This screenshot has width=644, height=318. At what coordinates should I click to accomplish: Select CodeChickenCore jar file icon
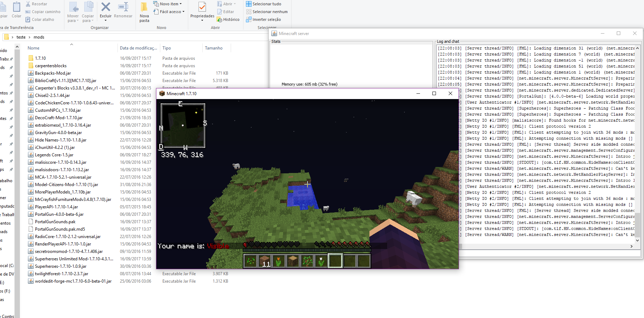pos(31,103)
